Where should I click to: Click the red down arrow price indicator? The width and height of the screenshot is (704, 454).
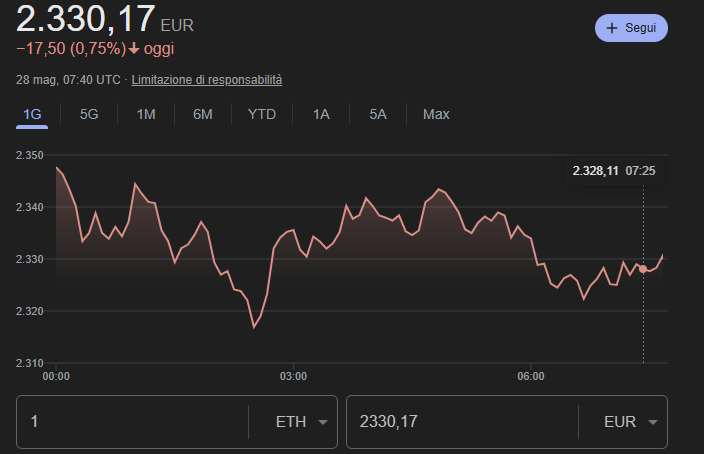(135, 48)
